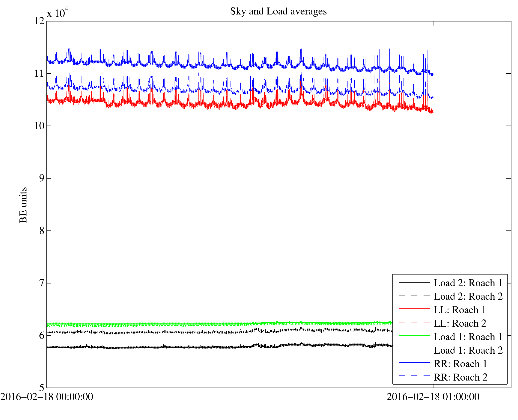The width and height of the screenshot is (518, 420).
Task: Click the 'RR: Roach 2' legend label
Action: tap(460, 377)
